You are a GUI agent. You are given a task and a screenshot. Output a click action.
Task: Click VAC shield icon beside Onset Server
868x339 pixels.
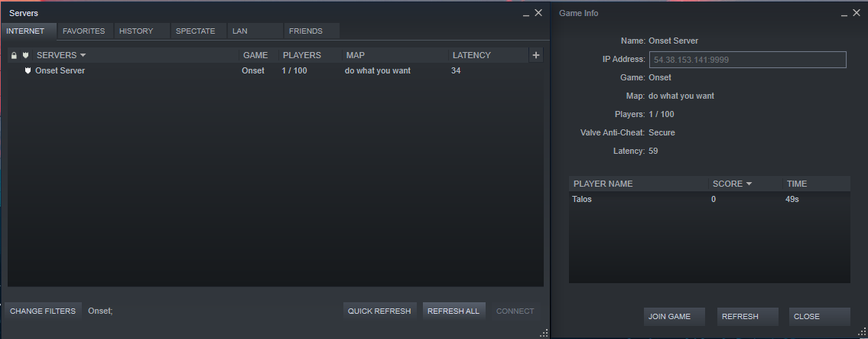(28, 71)
